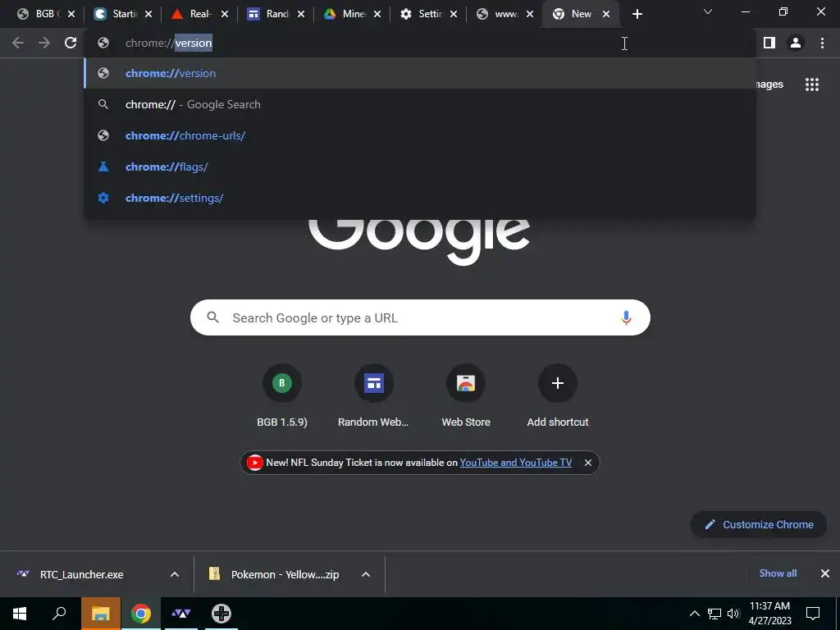The width and height of the screenshot is (840, 630).
Task: Click the voice search microphone icon
Action: (x=626, y=317)
